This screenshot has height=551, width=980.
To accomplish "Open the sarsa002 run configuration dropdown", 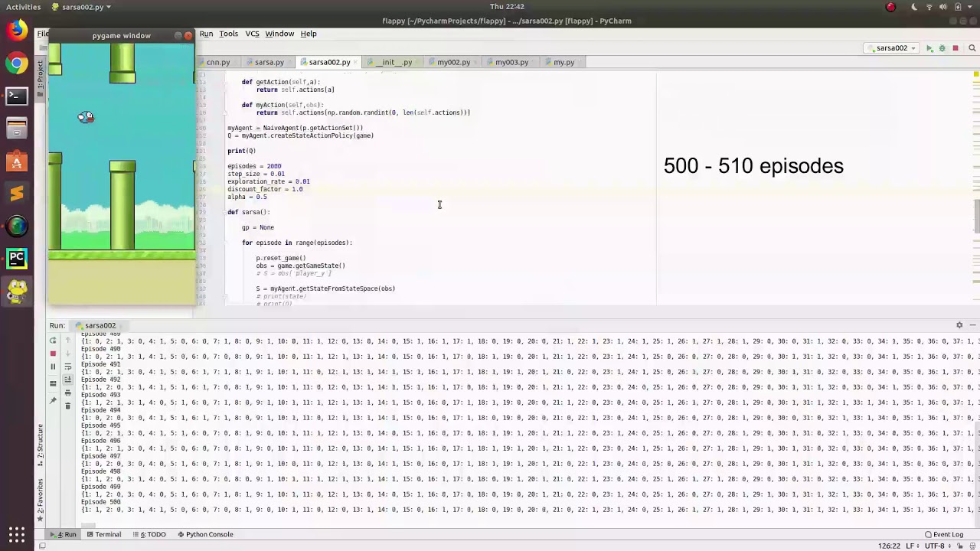I will coord(891,48).
